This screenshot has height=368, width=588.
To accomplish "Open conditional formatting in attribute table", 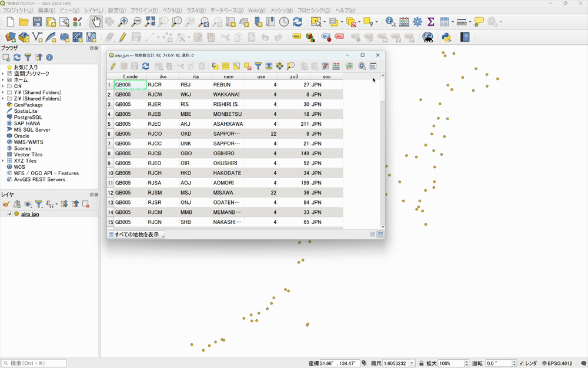I will (x=349, y=66).
